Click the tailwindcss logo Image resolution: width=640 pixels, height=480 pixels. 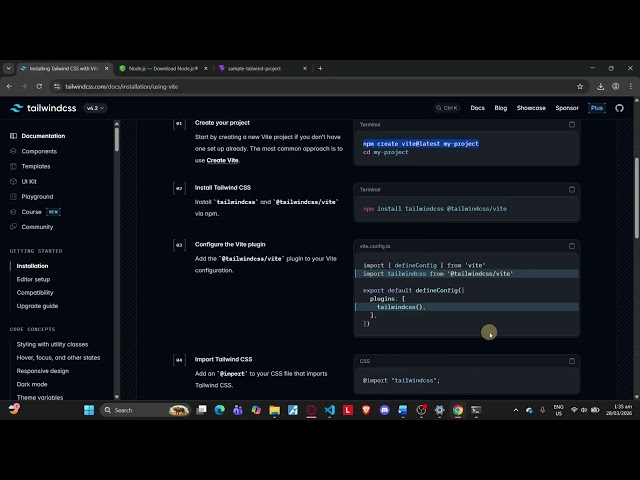coord(43,108)
